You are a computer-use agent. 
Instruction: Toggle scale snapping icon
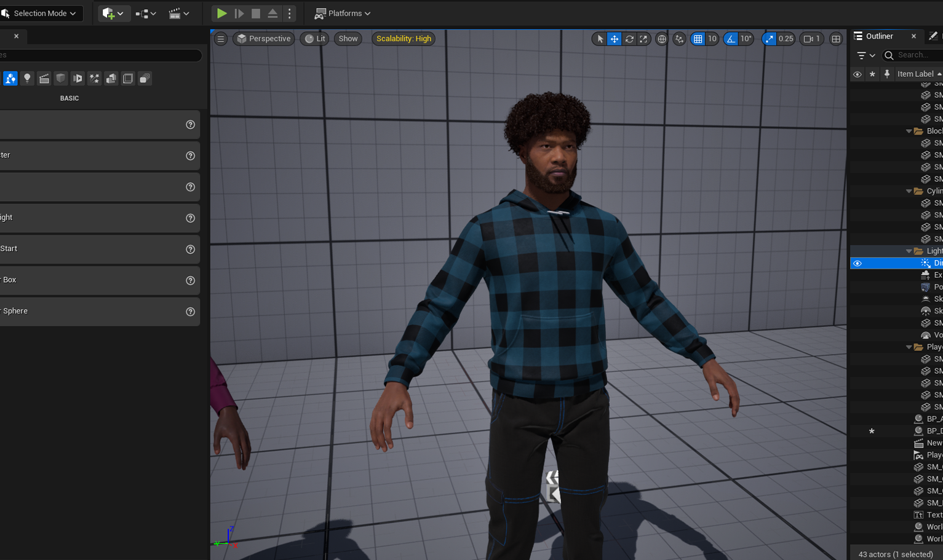tap(770, 39)
